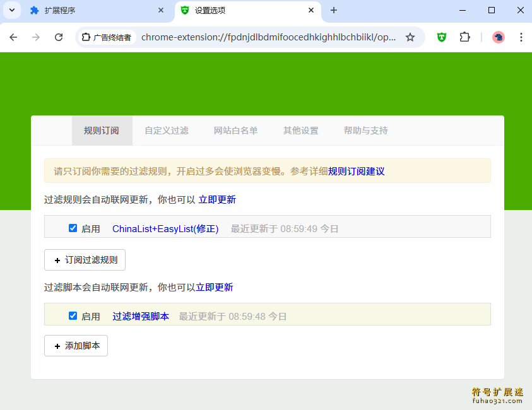Reload the current page
Viewport: 532px width, 410px height.
pyautogui.click(x=59, y=37)
